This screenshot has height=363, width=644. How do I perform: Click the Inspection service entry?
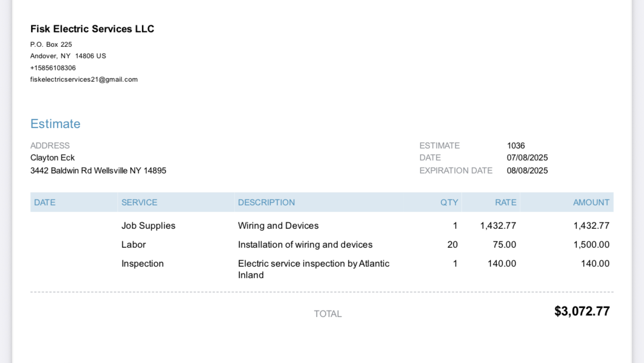pyautogui.click(x=142, y=263)
